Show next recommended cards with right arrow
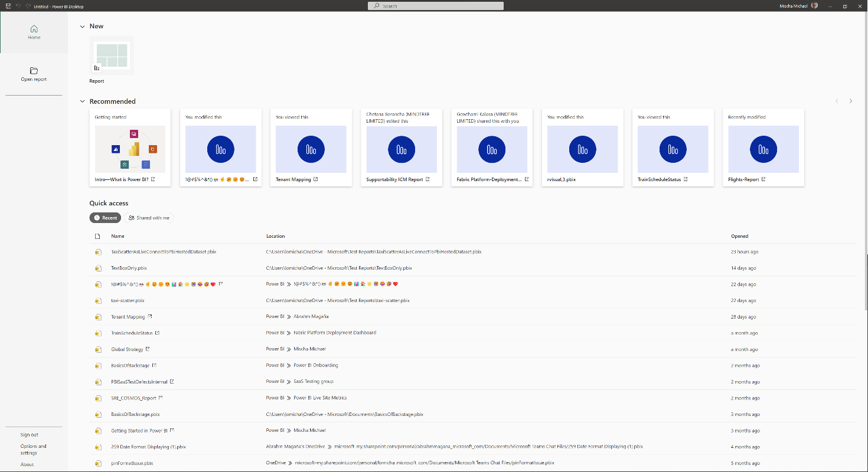The width and height of the screenshot is (868, 472). [x=851, y=101]
